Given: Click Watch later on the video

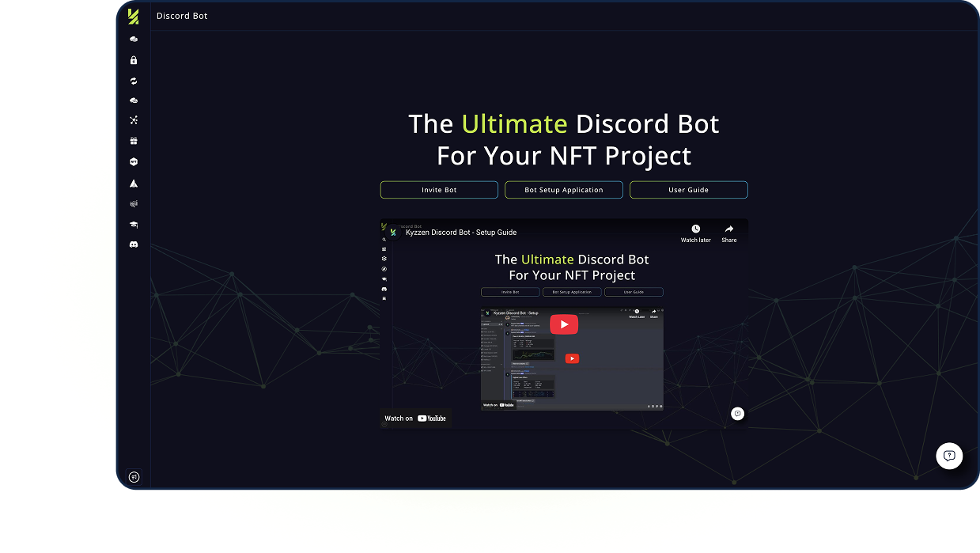Looking at the screenshot, I should (x=695, y=233).
